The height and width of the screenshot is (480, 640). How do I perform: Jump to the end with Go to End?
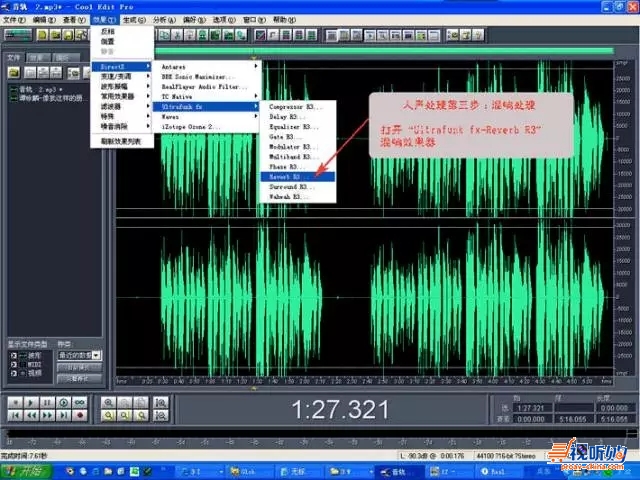click(64, 416)
